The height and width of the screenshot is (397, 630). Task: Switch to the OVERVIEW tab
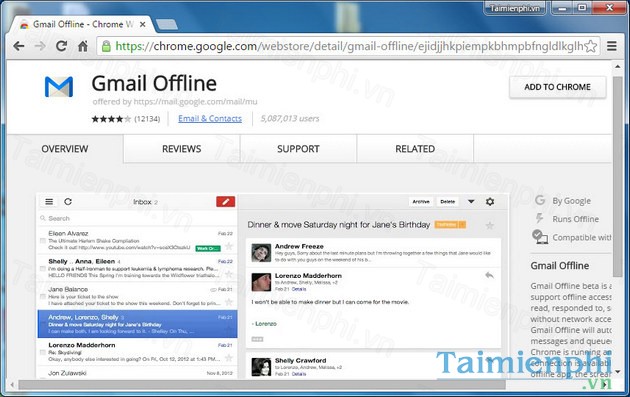(65, 149)
